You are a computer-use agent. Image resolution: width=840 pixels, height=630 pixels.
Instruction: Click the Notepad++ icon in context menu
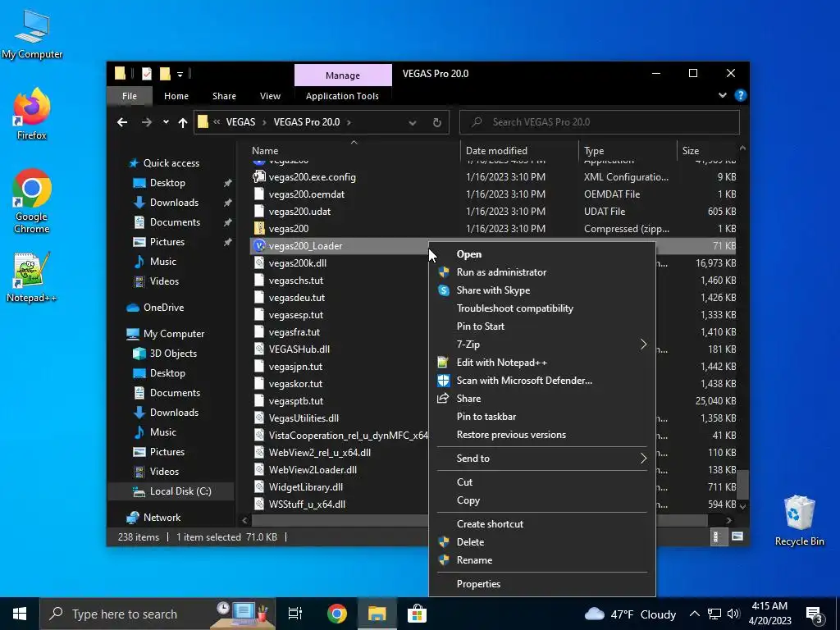pos(443,363)
